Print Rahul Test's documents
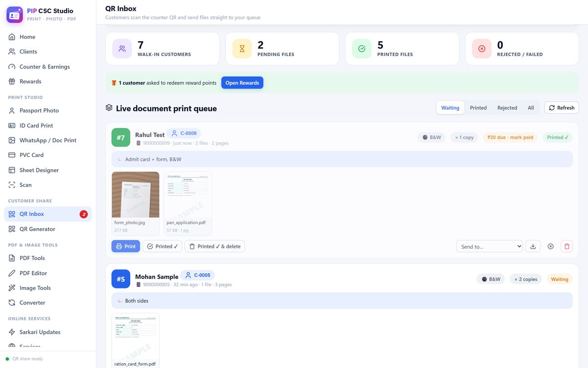Screen dimensions: 588x368 click(x=126, y=246)
